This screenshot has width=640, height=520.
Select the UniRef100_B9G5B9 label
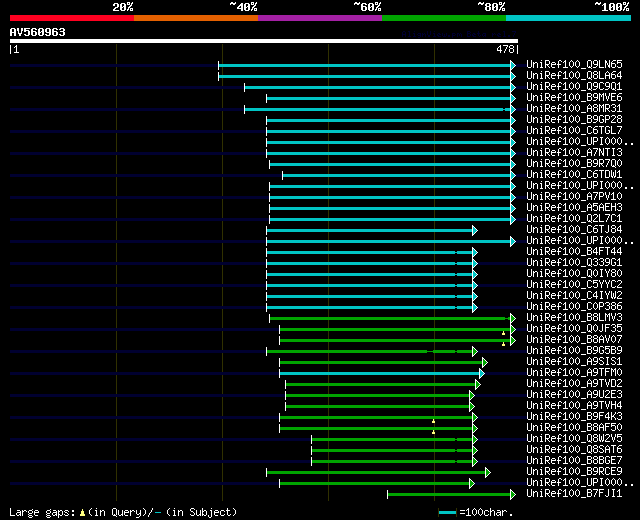tap(574, 351)
